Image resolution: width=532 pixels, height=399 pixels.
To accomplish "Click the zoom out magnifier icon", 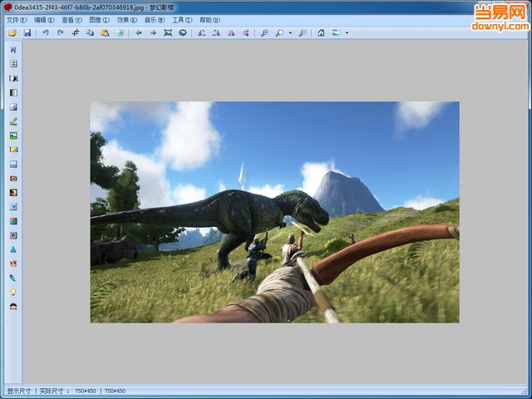I will [302, 33].
